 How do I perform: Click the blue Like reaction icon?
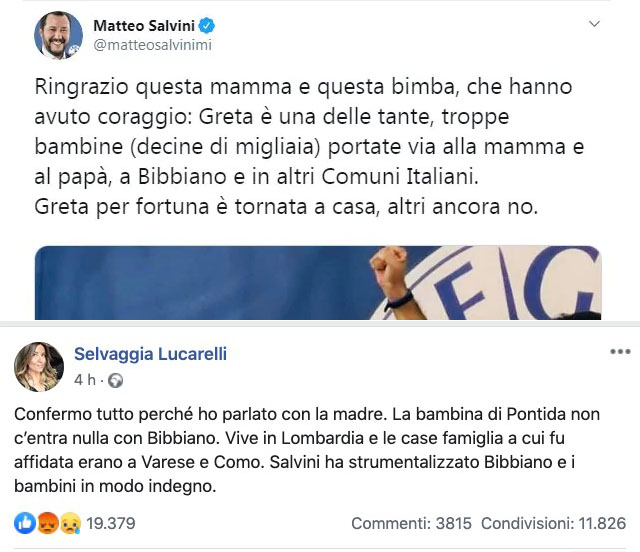pos(25,523)
